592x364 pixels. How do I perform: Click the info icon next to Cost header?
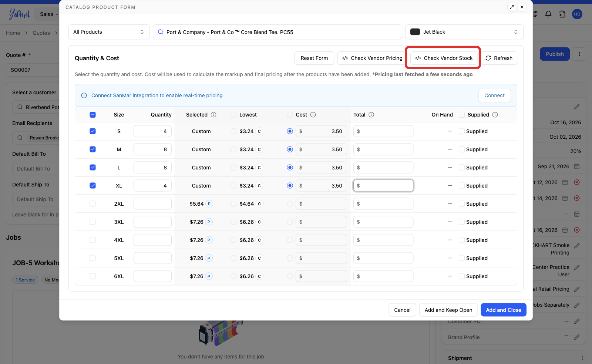point(313,115)
